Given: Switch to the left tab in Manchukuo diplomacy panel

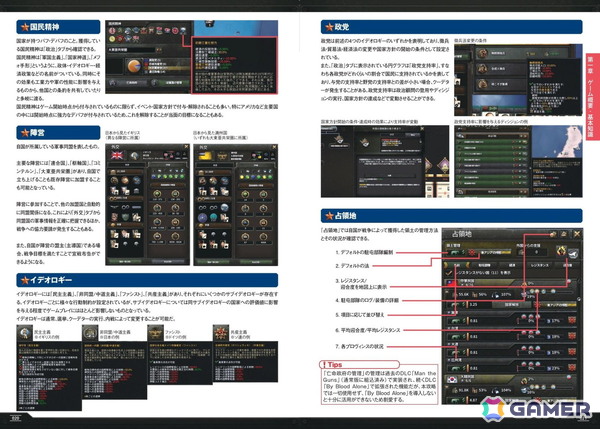Looking at the screenshot, I should click(215, 165).
